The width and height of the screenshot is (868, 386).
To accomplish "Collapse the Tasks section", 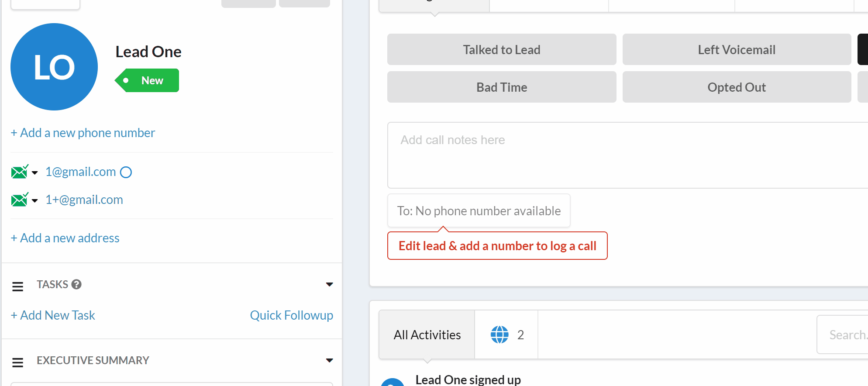I will (329, 284).
